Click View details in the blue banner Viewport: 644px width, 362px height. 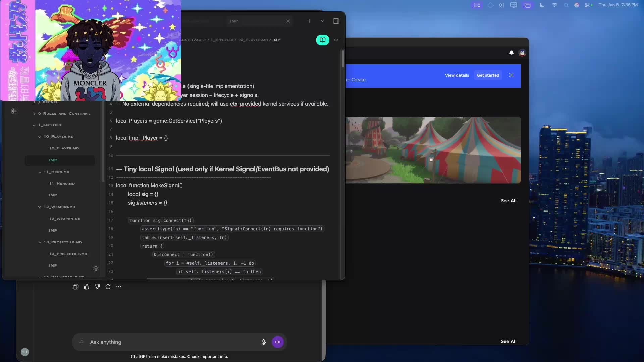click(457, 75)
